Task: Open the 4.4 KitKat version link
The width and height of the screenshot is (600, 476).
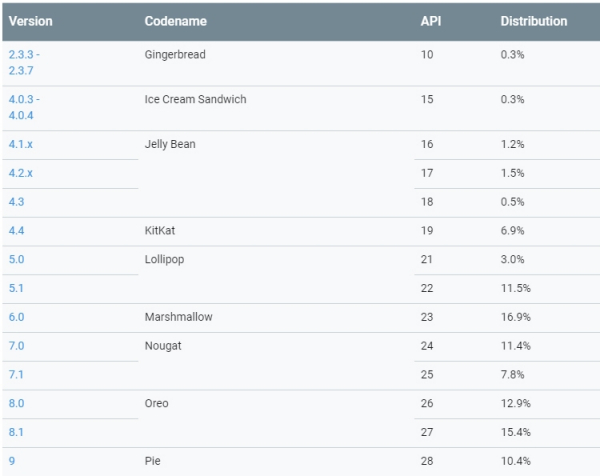Action: (x=15, y=231)
